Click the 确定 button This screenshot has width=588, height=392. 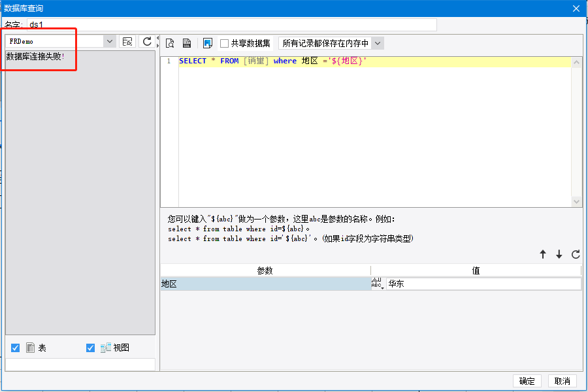point(527,381)
